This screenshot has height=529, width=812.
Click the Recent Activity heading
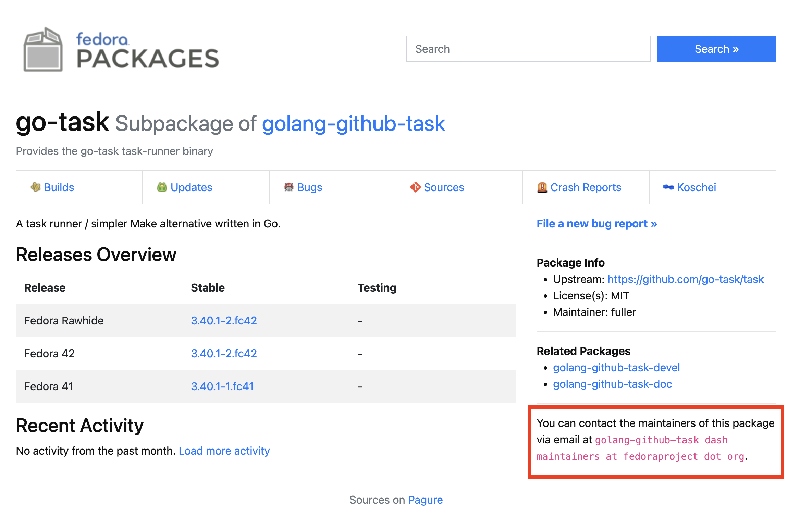point(79,426)
